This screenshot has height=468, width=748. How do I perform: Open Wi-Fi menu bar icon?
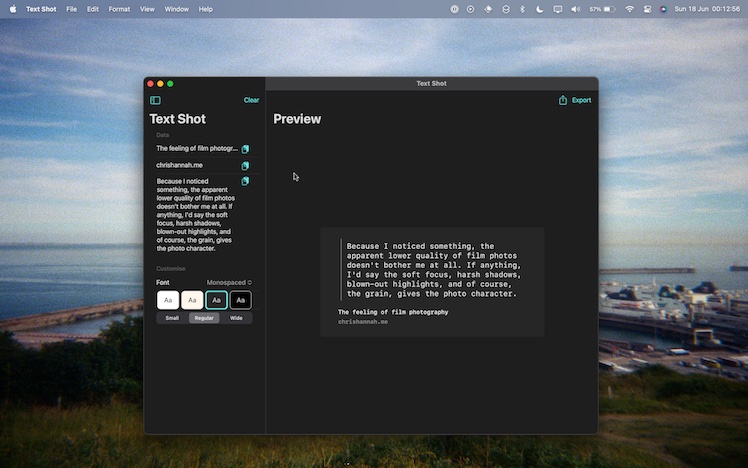point(629,9)
